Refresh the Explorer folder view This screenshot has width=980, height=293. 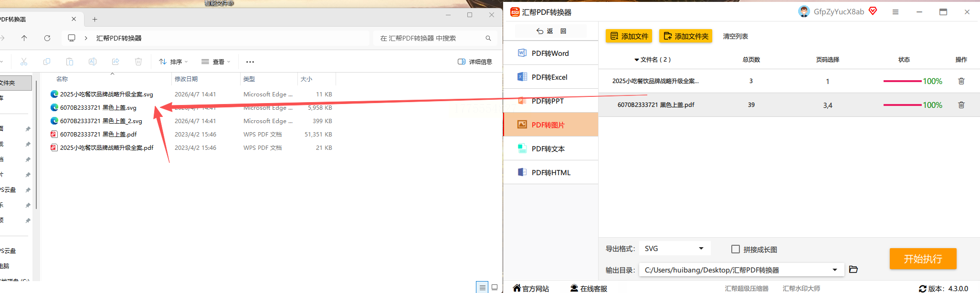47,38
